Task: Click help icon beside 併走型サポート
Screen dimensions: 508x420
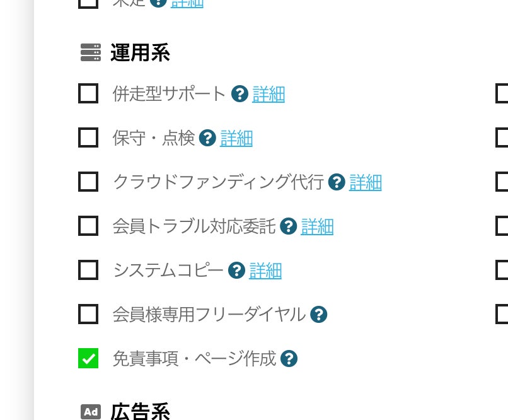Action: pos(240,94)
